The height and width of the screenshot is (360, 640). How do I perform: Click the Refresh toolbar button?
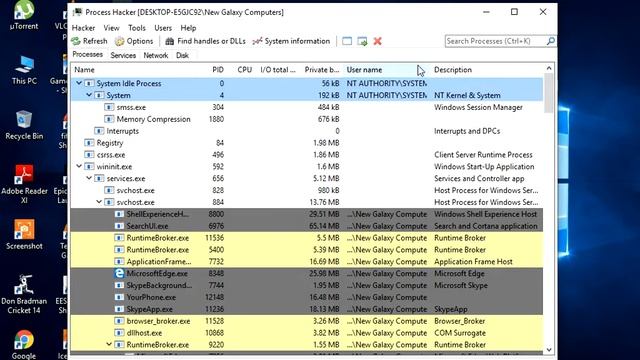[x=89, y=41]
